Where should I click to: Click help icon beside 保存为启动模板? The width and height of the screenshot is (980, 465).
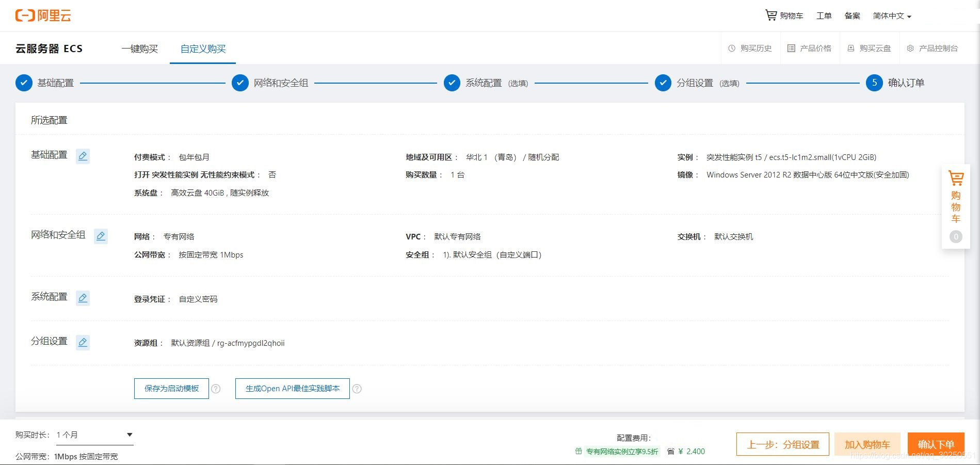pyautogui.click(x=216, y=389)
